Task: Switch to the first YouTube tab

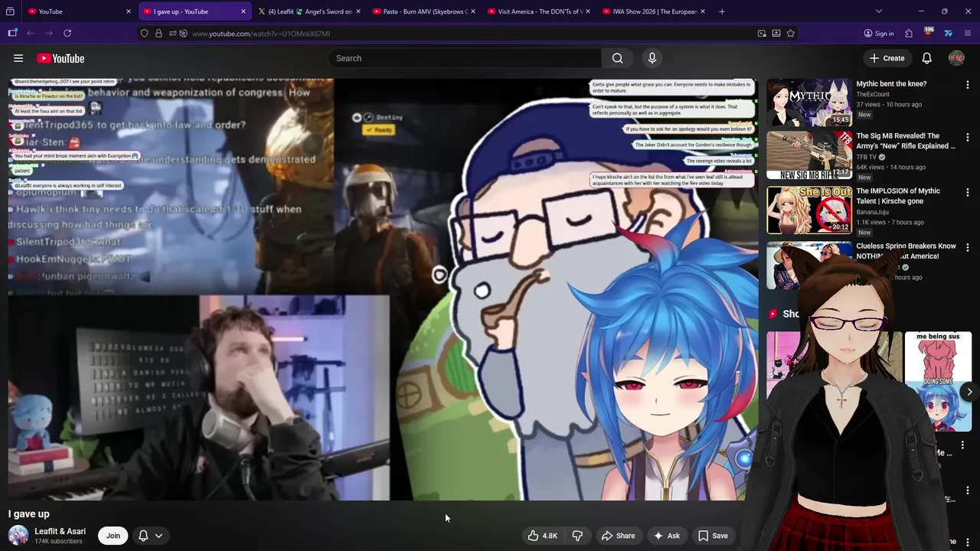Action: [80, 11]
